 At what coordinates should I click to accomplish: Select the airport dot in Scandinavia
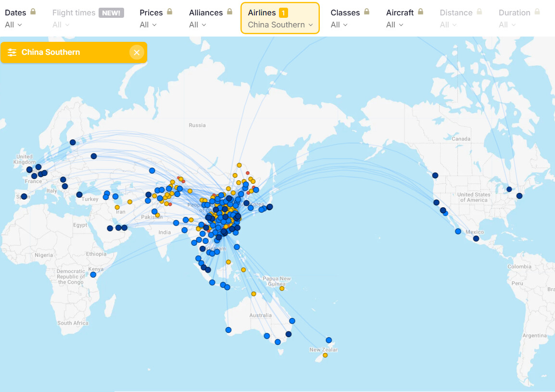point(73,142)
